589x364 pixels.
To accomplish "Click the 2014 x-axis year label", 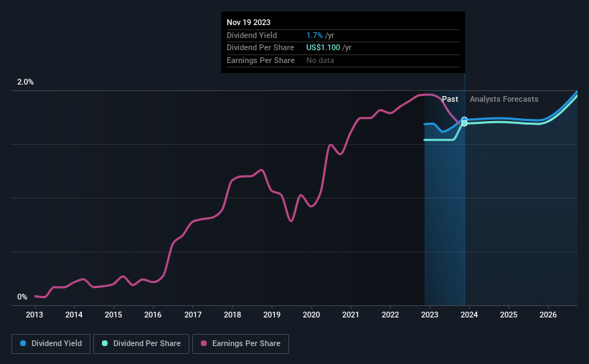I will tap(74, 315).
